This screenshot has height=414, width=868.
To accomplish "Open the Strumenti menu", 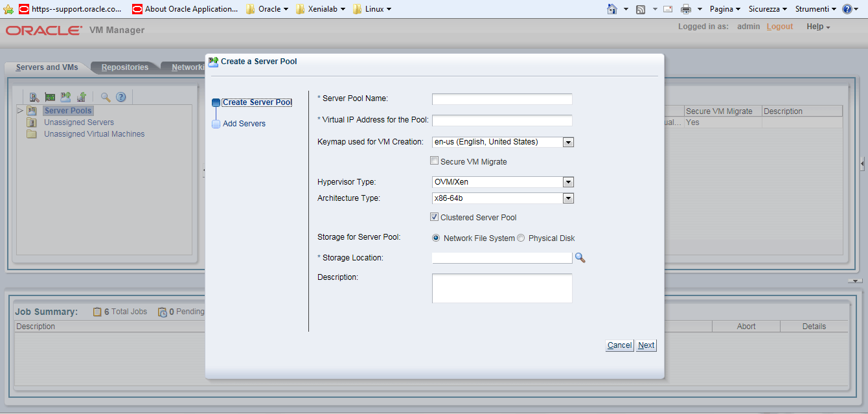I will (x=816, y=9).
